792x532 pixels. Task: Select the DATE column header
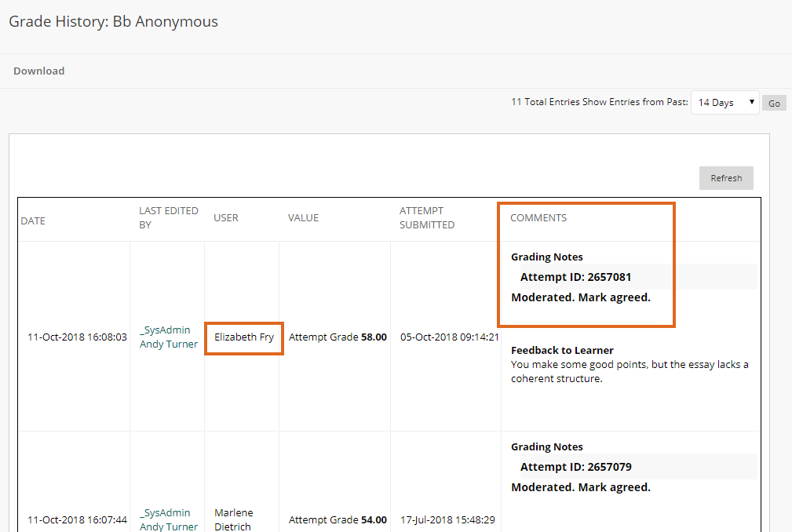(x=33, y=220)
